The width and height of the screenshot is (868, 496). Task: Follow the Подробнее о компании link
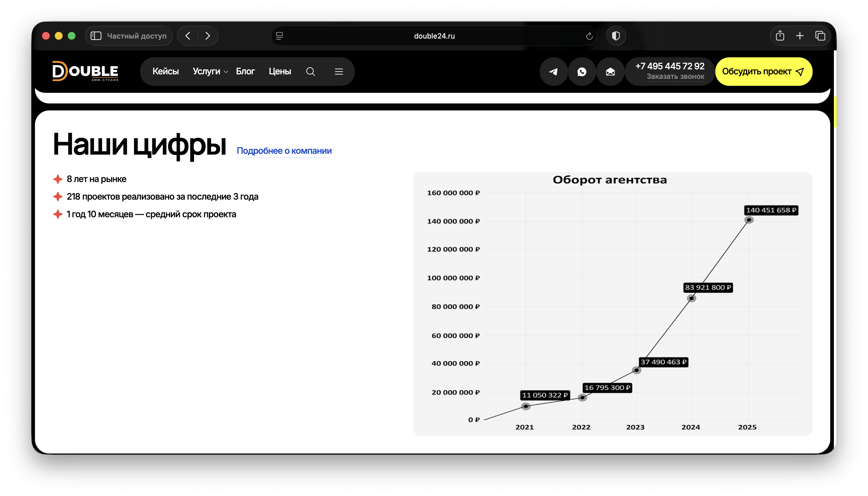[284, 151]
